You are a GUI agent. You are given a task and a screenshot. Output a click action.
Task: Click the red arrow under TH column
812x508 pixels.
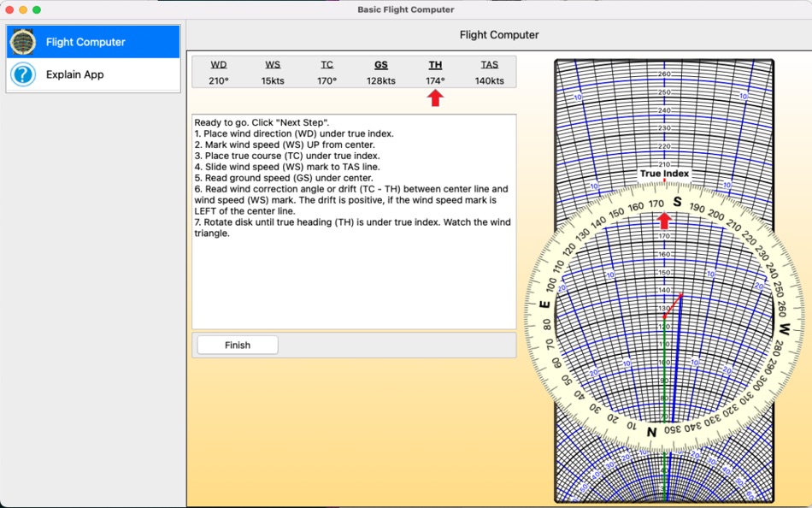click(x=435, y=98)
